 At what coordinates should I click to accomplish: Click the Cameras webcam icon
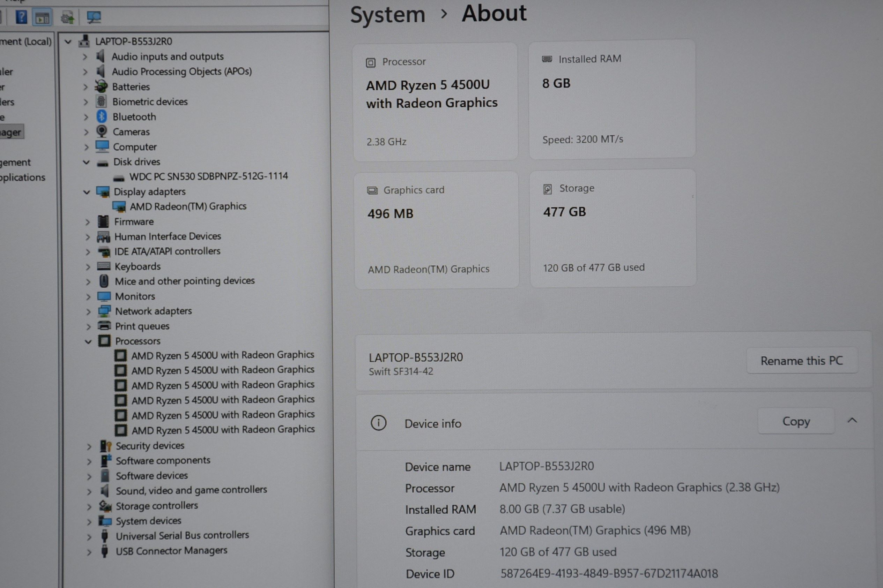coord(101,131)
